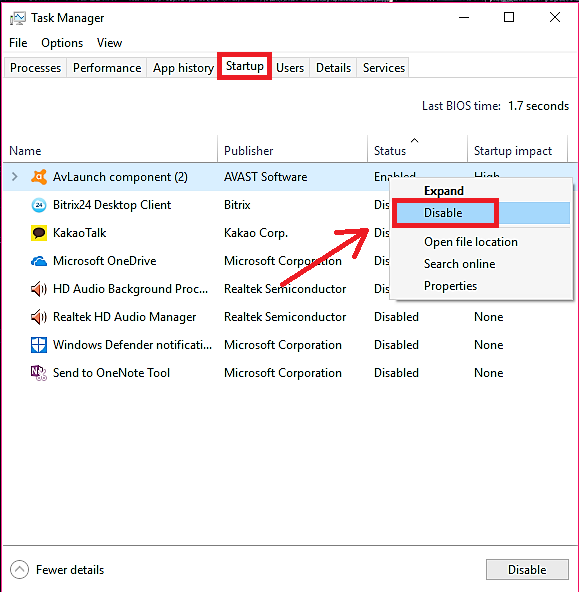
Task: Click Disabled status of Windows Defender row
Action: (x=396, y=345)
